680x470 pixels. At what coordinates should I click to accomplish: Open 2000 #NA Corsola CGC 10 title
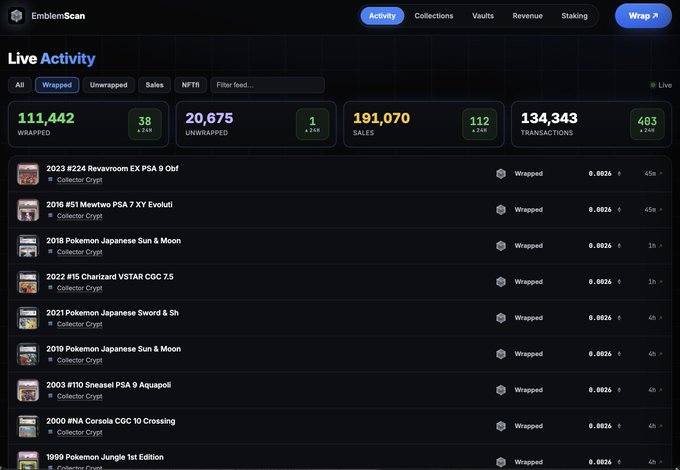pos(111,421)
